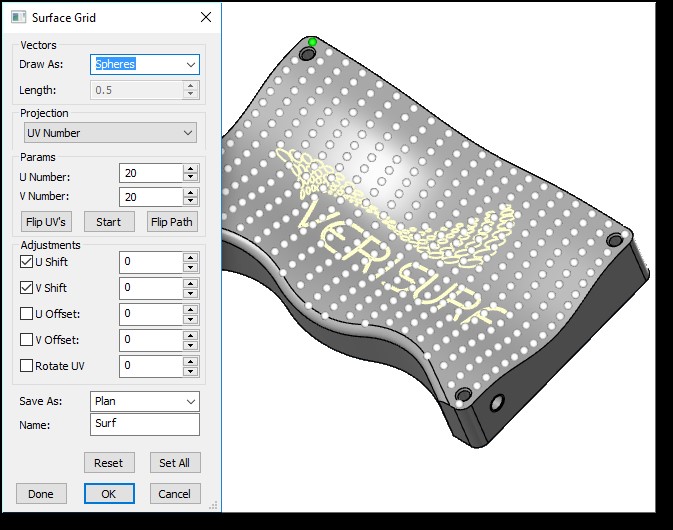The width and height of the screenshot is (673, 530).
Task: Click the Flip Path button
Action: tap(172, 222)
